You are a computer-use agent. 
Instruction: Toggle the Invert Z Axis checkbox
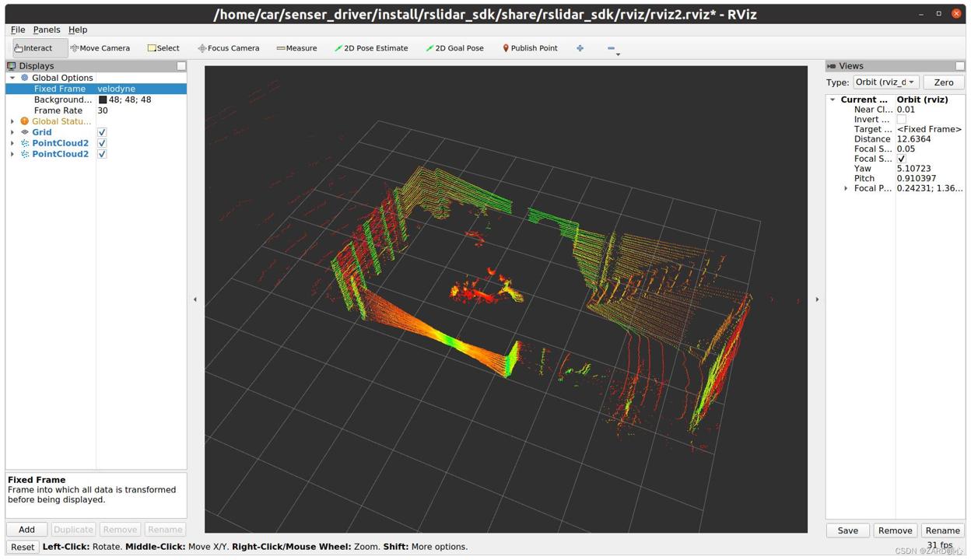[901, 120]
